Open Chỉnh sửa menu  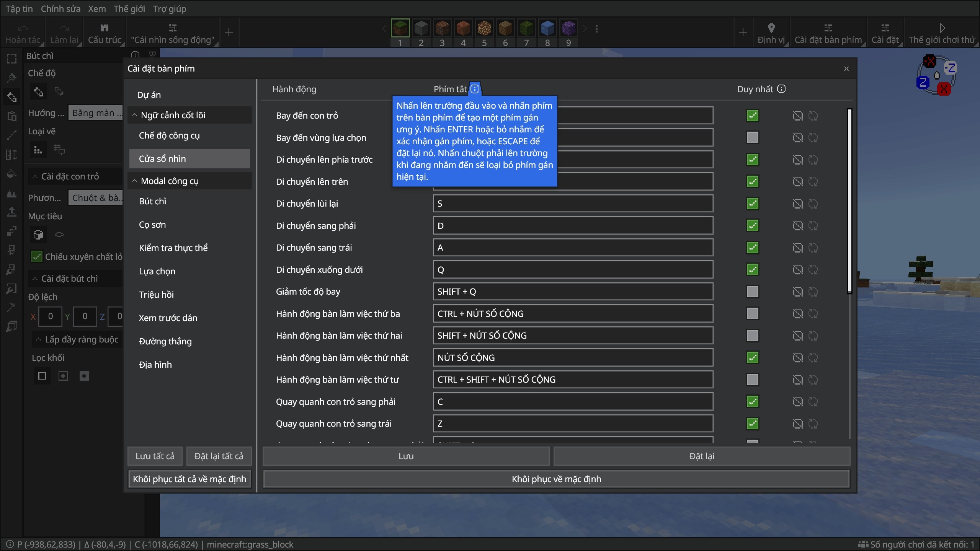60,9
